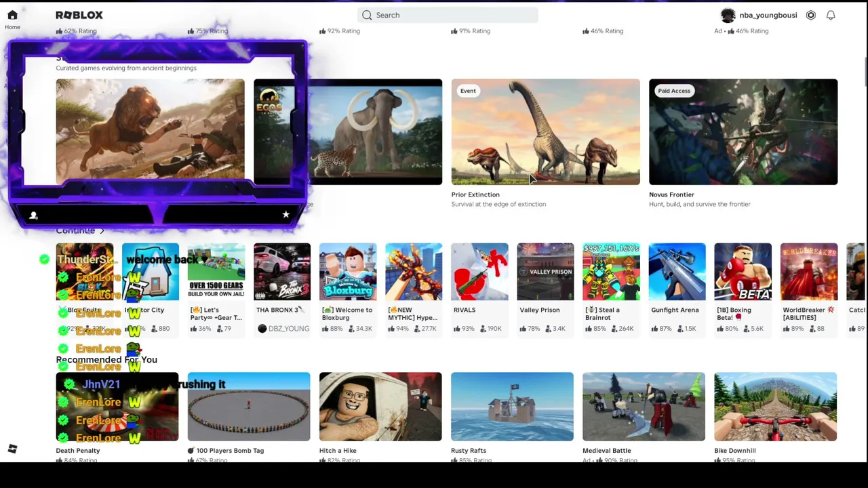
Task: Open the Death Penalty thumbnail
Action: [x=117, y=407]
